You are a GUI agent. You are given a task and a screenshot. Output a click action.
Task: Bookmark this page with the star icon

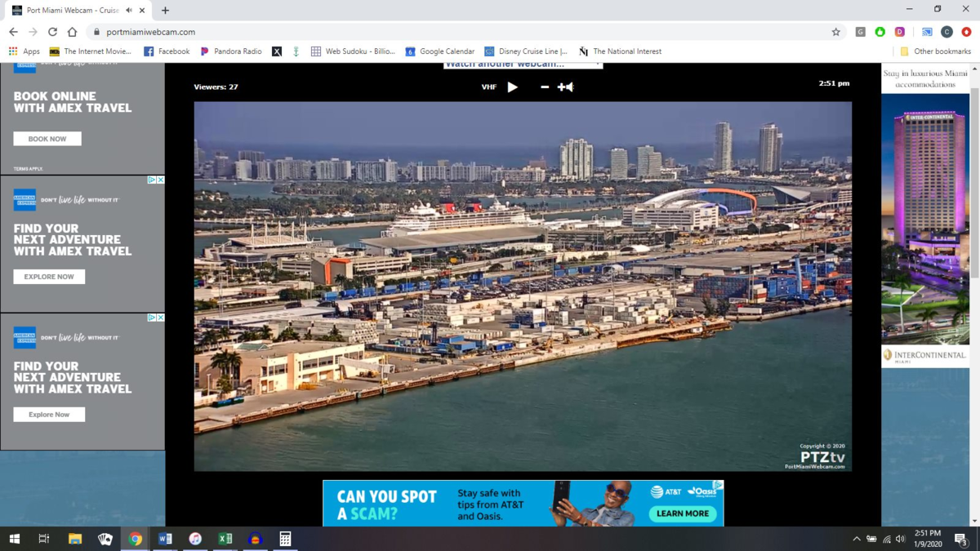(835, 32)
